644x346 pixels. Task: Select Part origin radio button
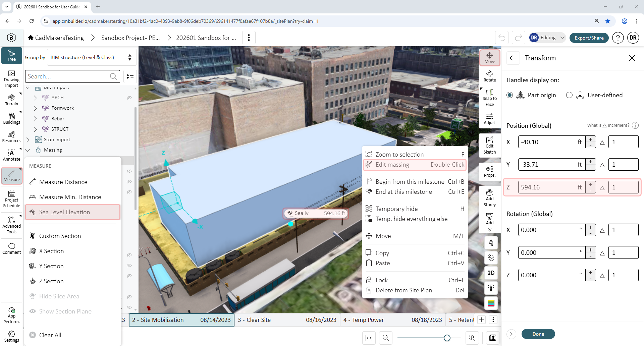[510, 95]
